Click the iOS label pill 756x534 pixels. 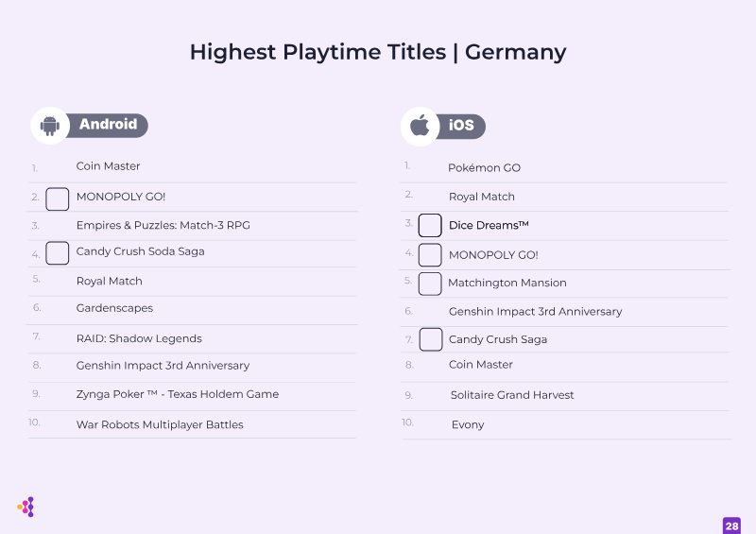tap(460, 127)
